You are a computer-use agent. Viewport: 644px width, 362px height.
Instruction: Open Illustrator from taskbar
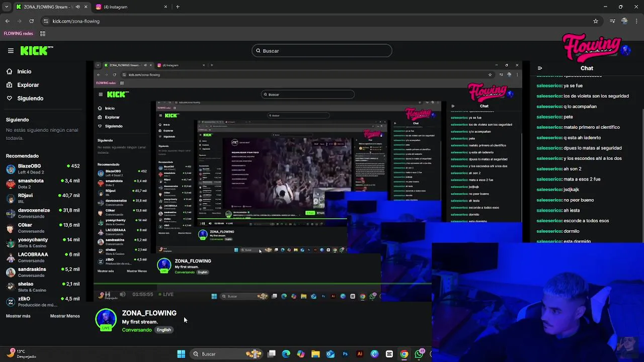(x=360, y=354)
